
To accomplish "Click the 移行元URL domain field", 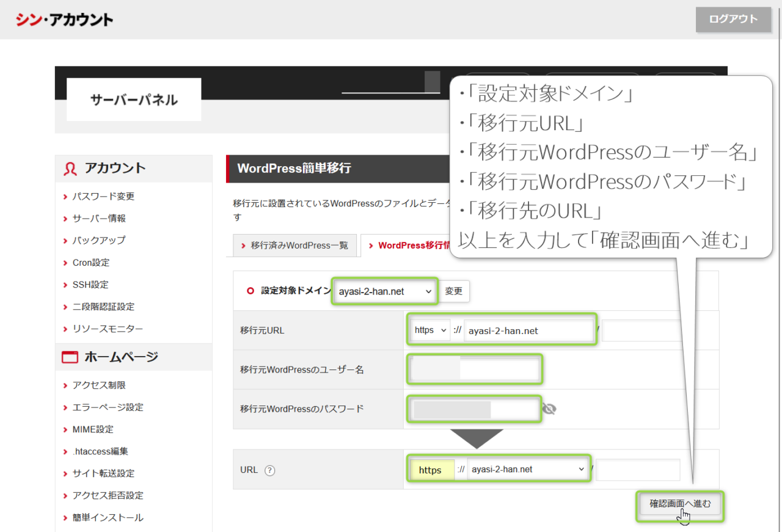I will point(528,330).
